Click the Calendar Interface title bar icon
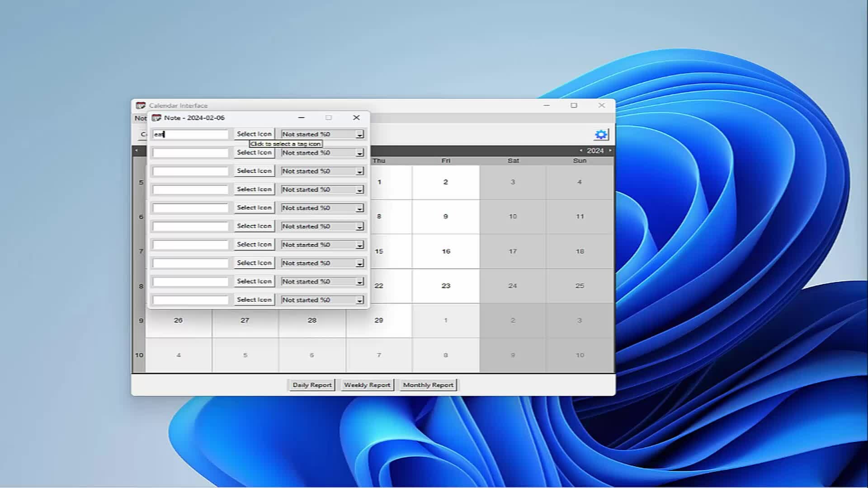 click(x=141, y=105)
